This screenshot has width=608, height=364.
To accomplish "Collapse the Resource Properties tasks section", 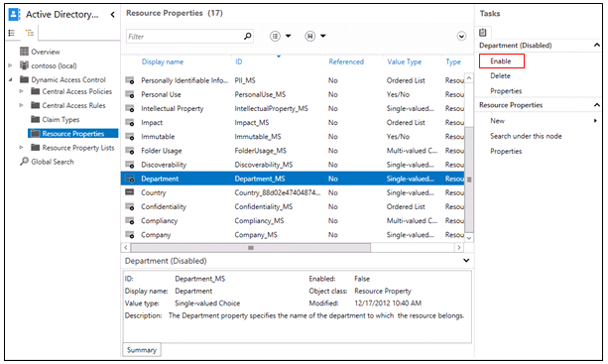I will 597,105.
